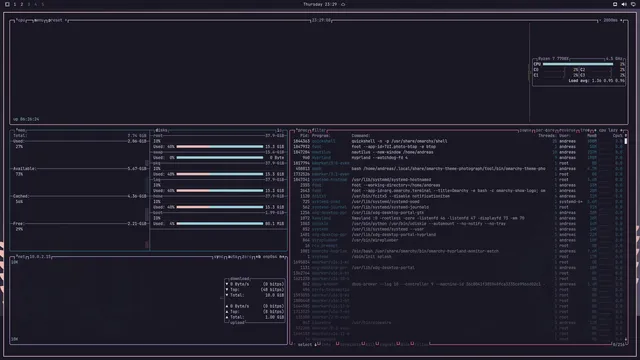
Task: Toggle pause option in proc box header
Action: click(526, 130)
